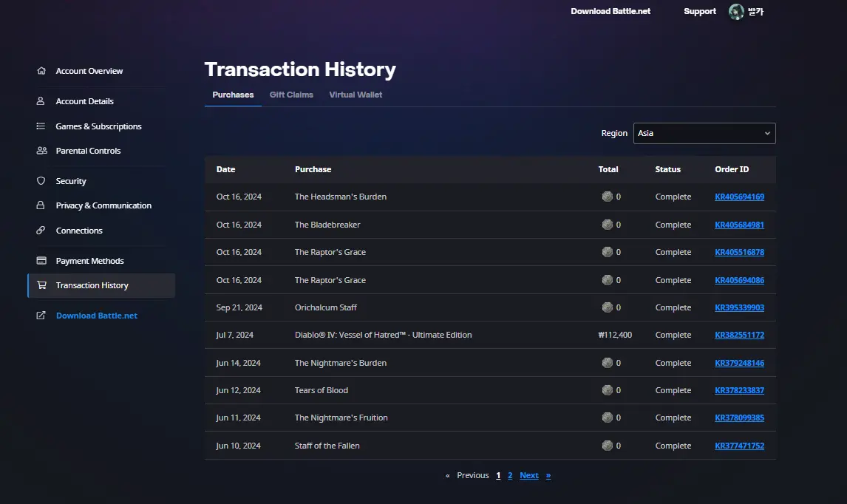The image size is (847, 504).
Task: Open order KR405694169 details
Action: [739, 197]
